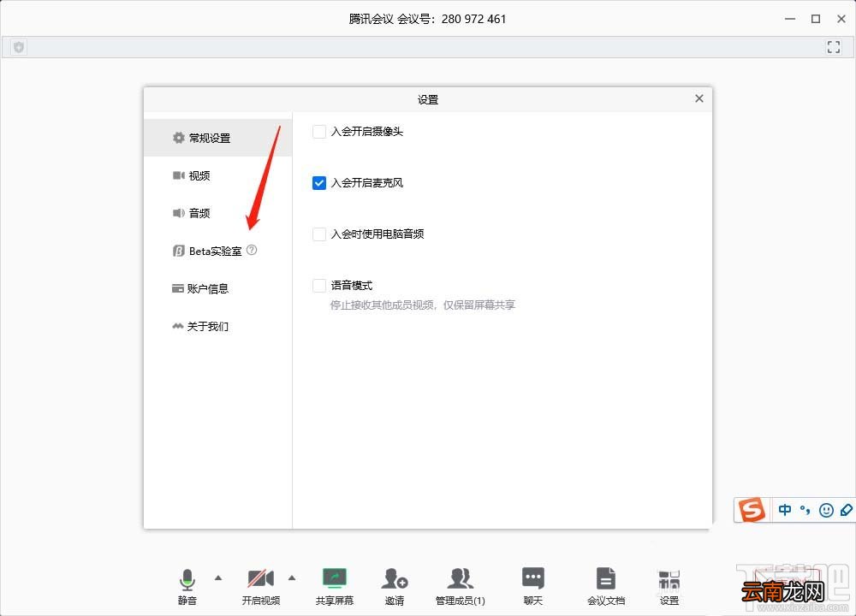856x616 pixels.
Task: Expand video options arrow beside 开启视频
Action: pyautogui.click(x=292, y=577)
